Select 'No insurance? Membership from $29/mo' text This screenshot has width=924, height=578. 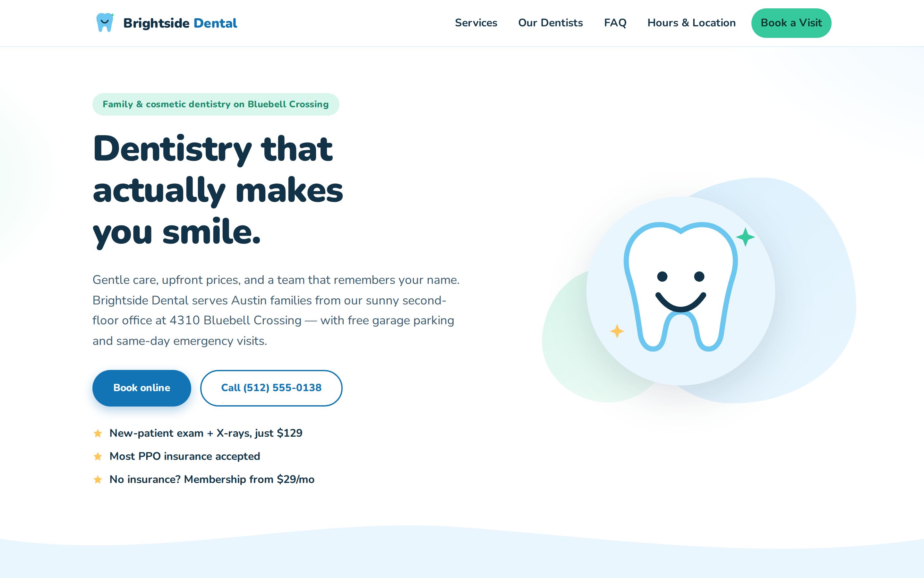point(212,479)
